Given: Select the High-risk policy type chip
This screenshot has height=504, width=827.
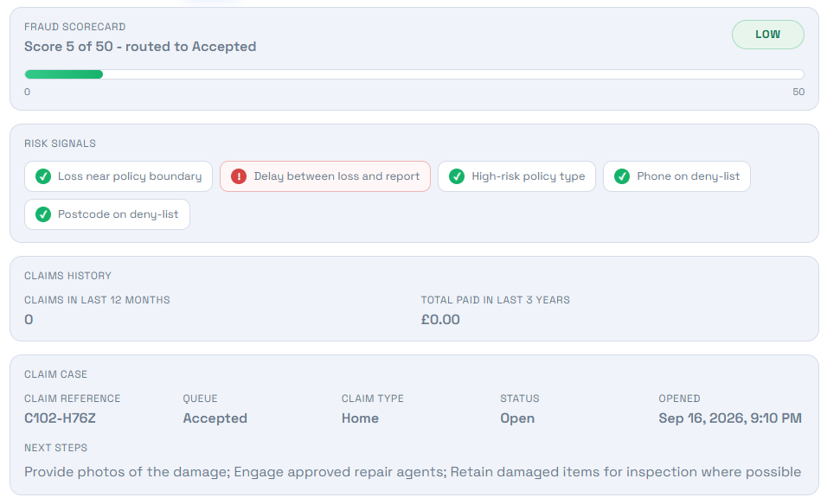Looking at the screenshot, I should (516, 176).
